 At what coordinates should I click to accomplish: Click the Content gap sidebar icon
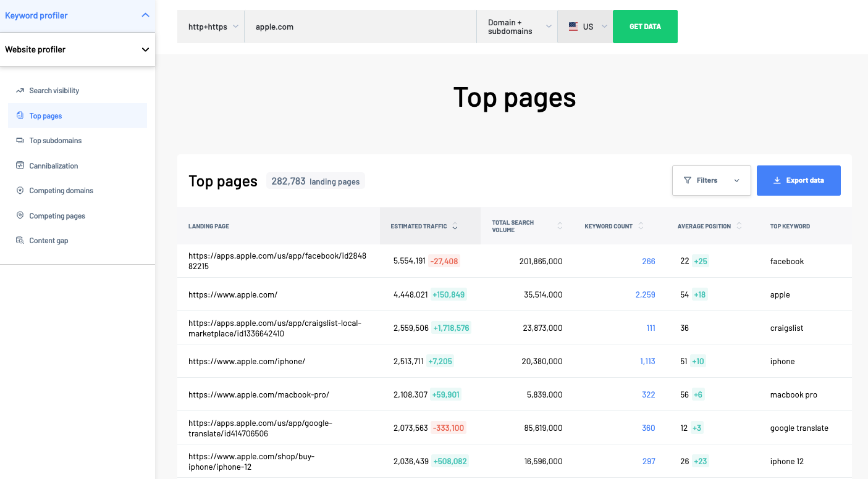(20, 240)
